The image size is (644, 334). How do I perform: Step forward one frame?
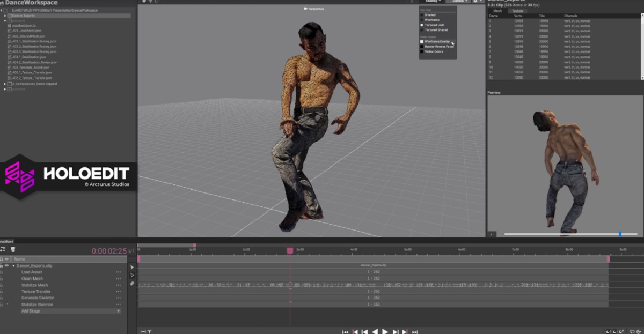tap(395, 332)
